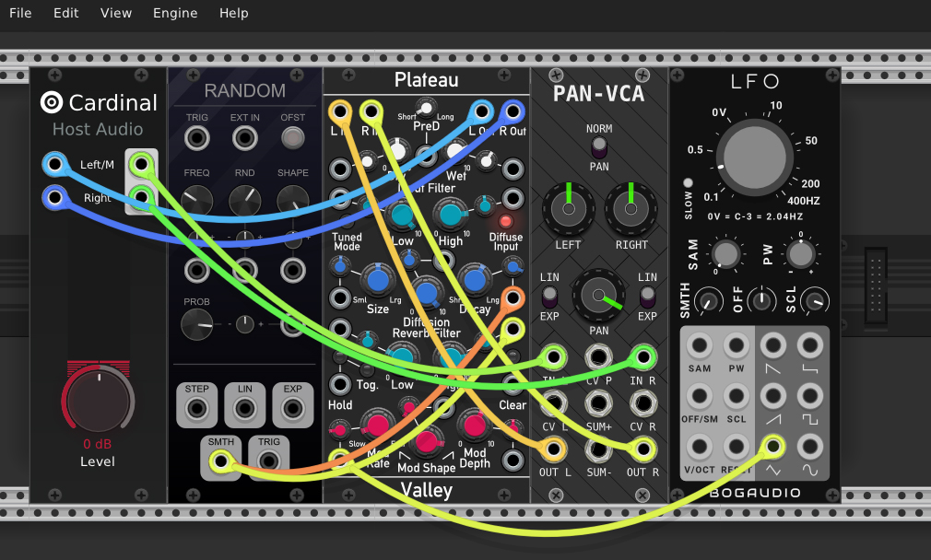The image size is (931, 560).
Task: Click the V/OCT input port on LFO
Action: coord(700,448)
